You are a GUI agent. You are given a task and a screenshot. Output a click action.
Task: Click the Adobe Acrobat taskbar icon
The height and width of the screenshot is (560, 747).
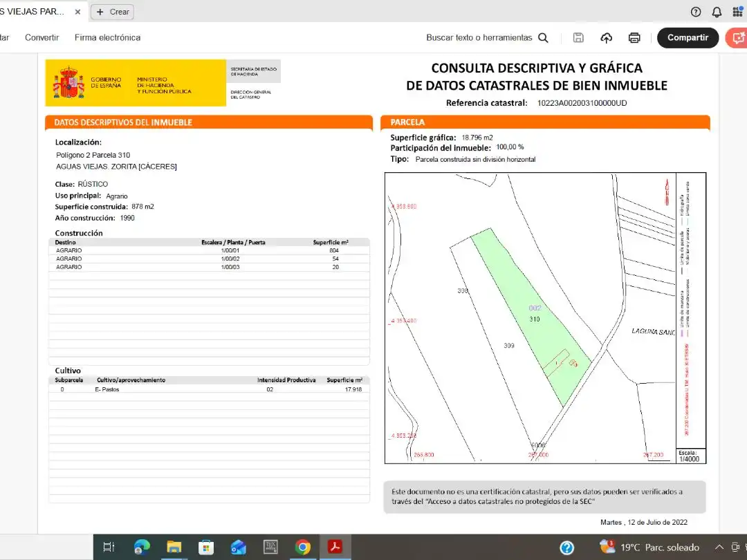(335, 547)
